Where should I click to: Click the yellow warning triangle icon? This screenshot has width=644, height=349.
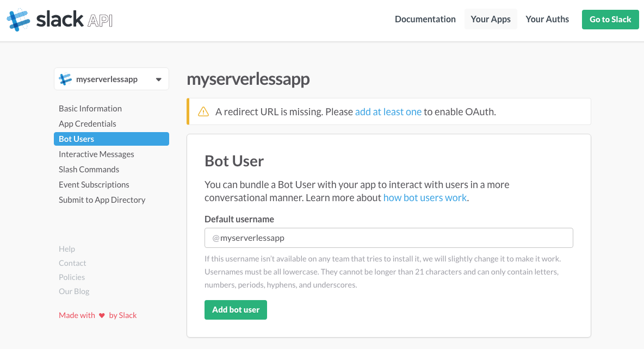203,111
